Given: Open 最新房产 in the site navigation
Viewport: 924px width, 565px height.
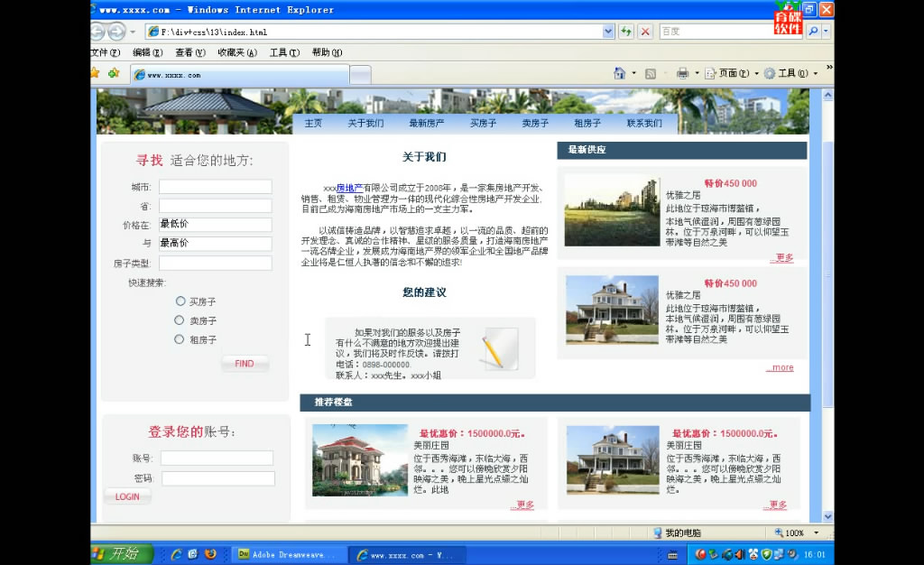Looking at the screenshot, I should (427, 123).
